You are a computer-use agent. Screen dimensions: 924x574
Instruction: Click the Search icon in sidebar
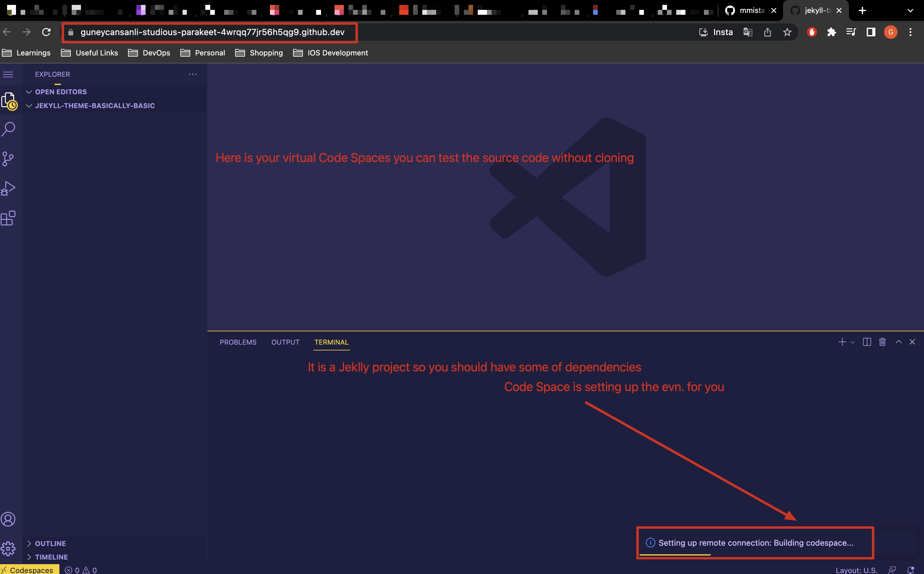click(9, 129)
